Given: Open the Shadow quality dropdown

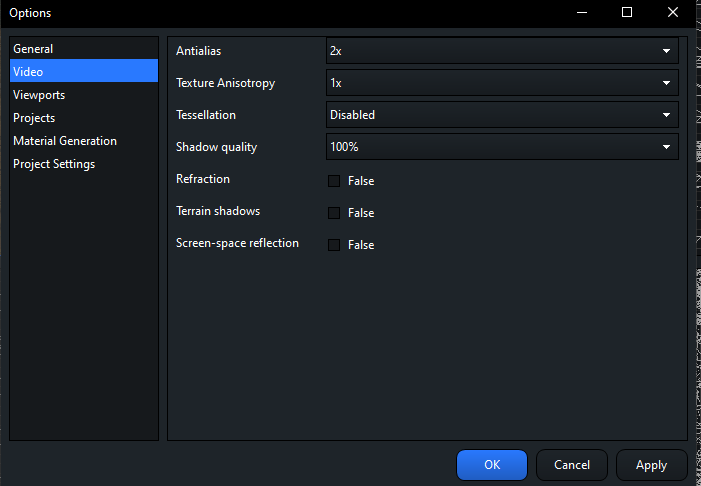Looking at the screenshot, I should click(502, 147).
